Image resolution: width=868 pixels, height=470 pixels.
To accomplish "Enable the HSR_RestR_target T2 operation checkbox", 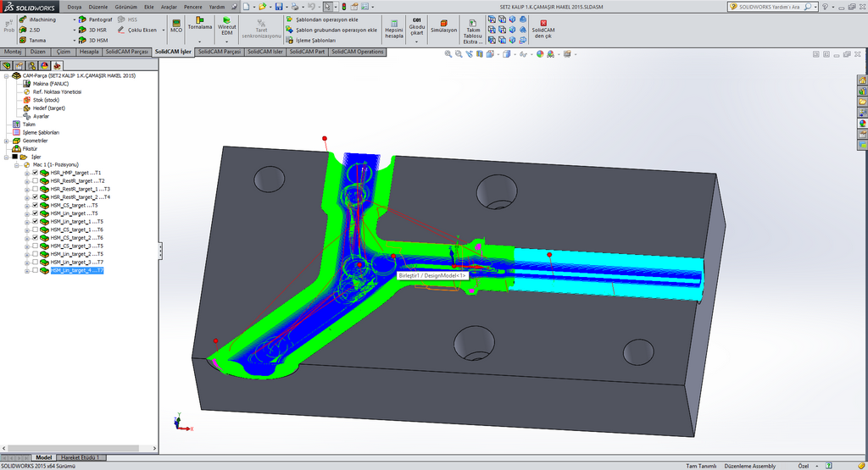I will [x=35, y=181].
